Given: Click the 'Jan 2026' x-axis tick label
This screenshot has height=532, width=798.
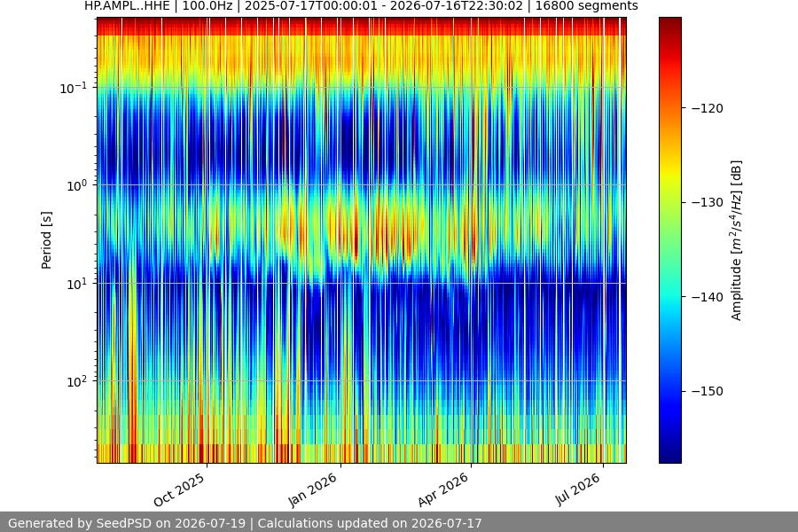Looking at the screenshot, I should [x=312, y=489].
